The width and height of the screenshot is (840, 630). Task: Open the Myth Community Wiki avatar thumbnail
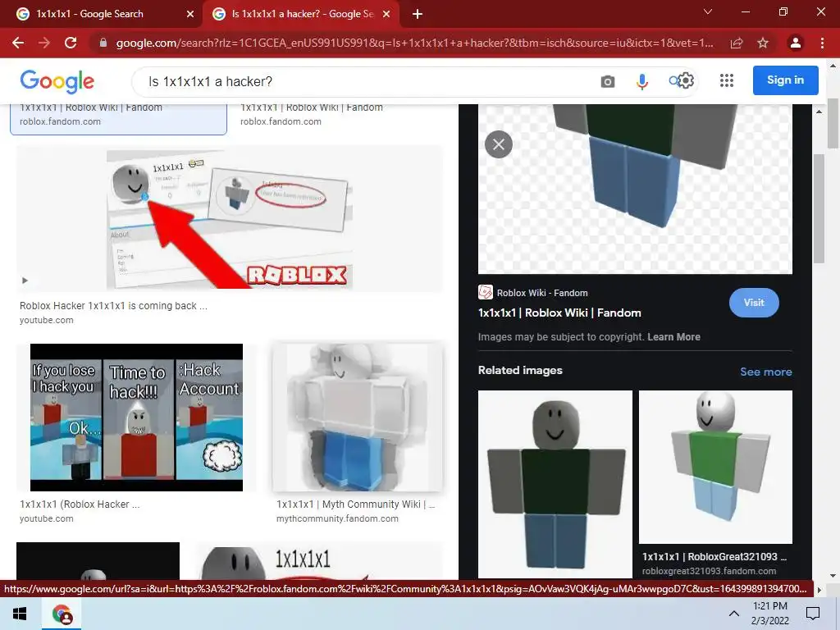tap(358, 418)
